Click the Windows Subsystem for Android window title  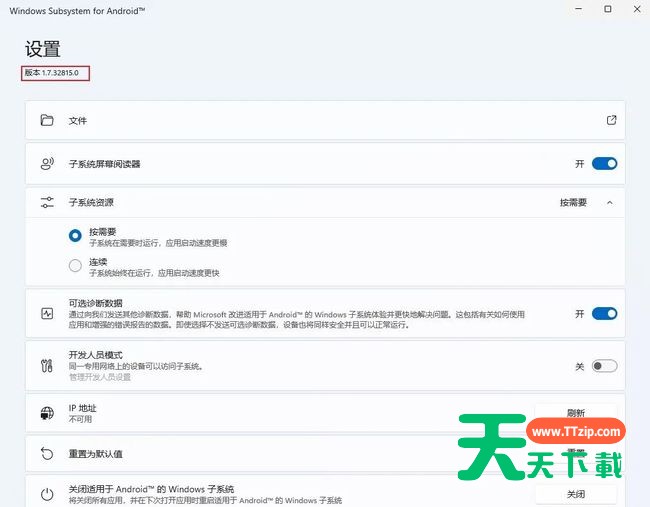pos(77,11)
